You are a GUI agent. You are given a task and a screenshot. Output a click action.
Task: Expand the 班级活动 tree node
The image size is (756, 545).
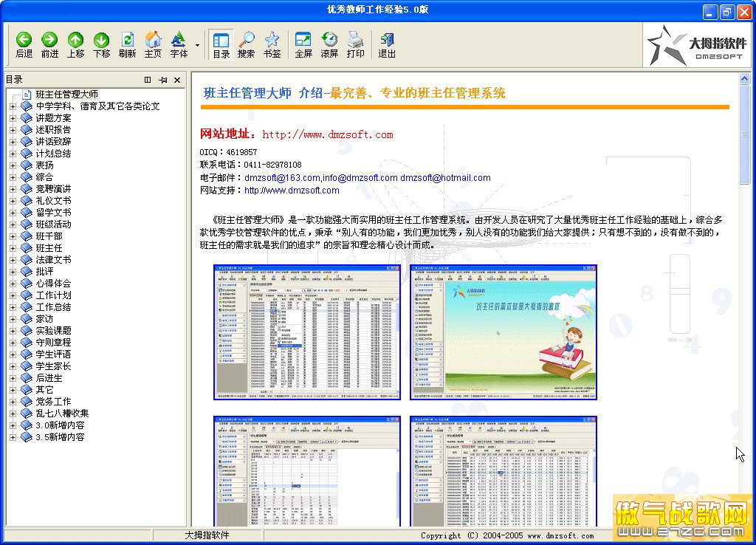coord(13,224)
